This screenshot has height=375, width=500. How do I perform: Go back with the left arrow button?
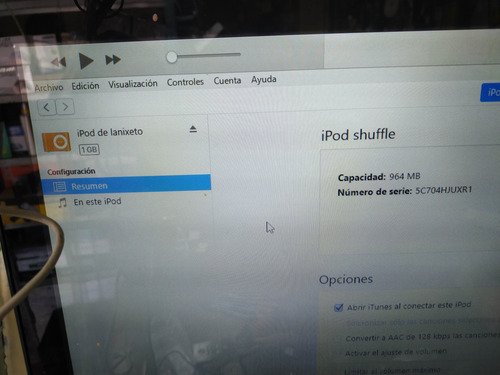pos(47,107)
